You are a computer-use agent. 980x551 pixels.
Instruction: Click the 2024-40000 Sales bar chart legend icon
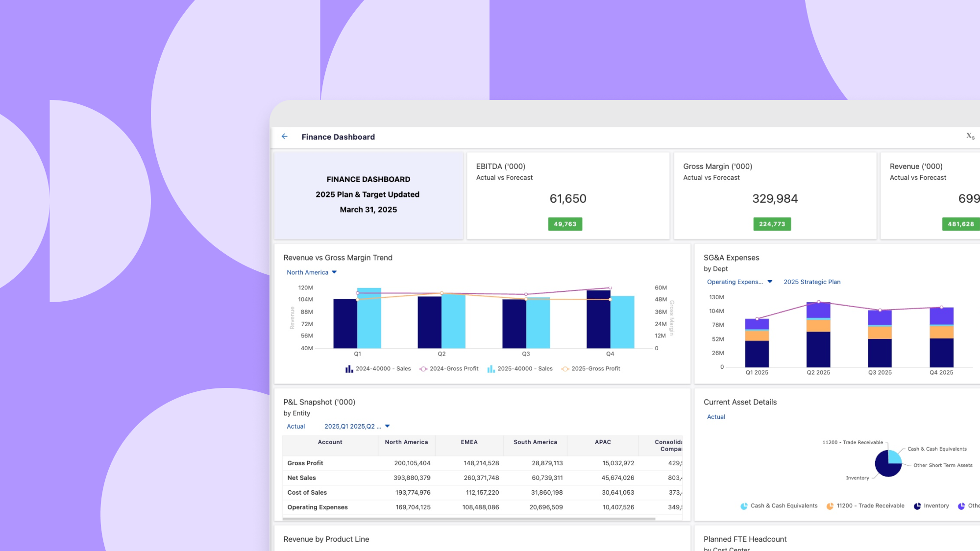(349, 369)
